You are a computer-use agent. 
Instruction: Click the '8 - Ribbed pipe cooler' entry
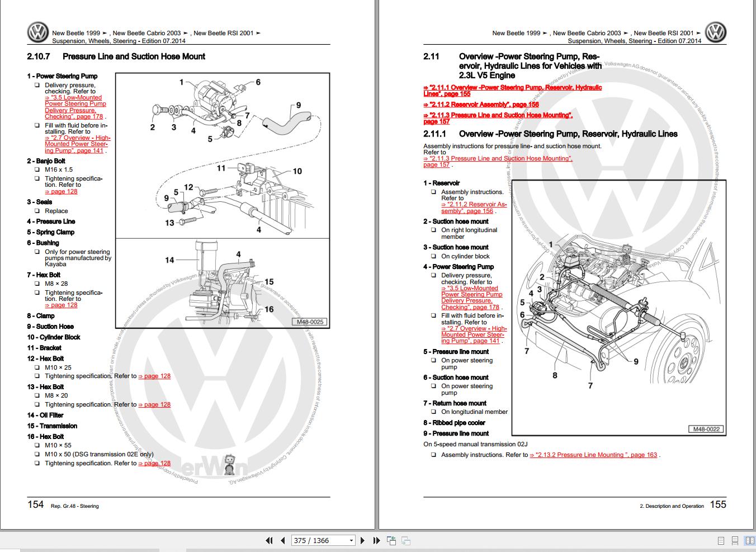(x=454, y=423)
